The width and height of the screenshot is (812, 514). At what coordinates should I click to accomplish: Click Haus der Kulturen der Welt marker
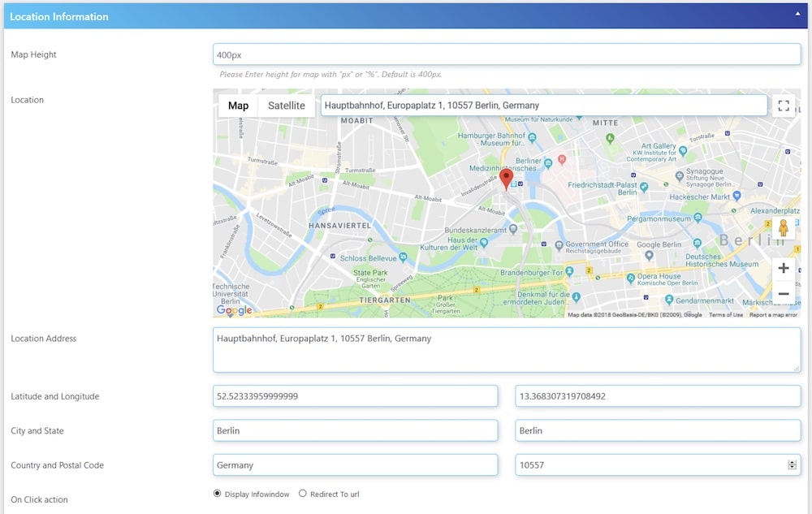pos(484,242)
